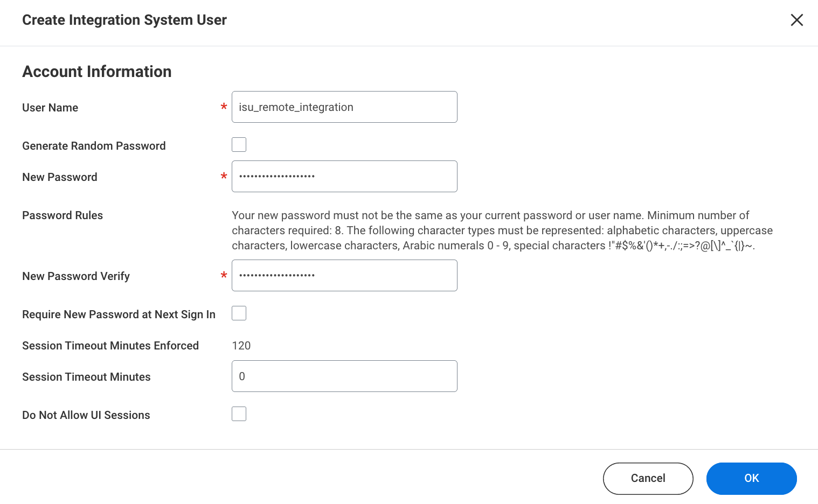Focus the New Password Verify field
This screenshot has width=818, height=504.
pyautogui.click(x=344, y=275)
